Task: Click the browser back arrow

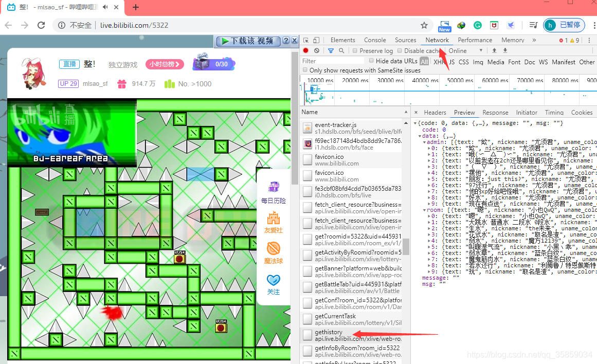Action: click(x=8, y=25)
